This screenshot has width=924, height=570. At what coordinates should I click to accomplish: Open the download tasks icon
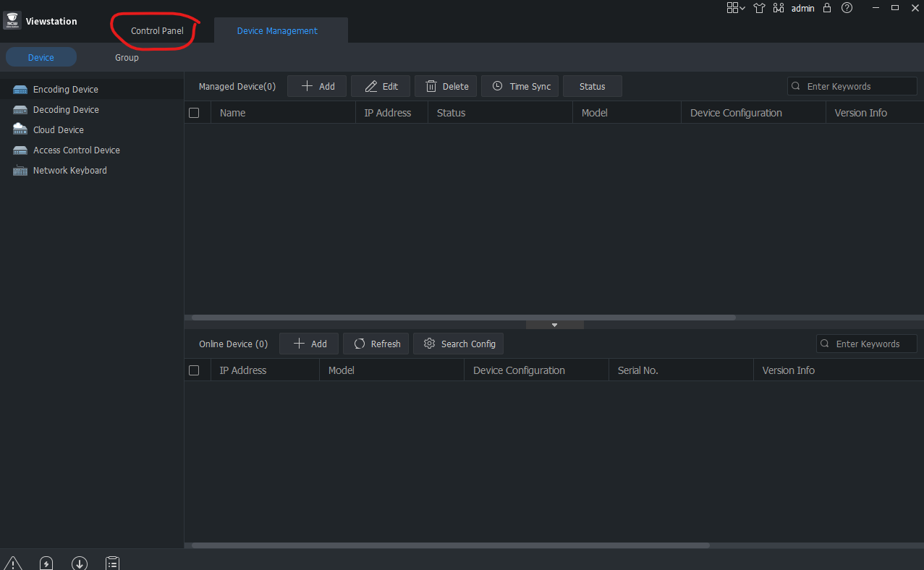[80, 563]
